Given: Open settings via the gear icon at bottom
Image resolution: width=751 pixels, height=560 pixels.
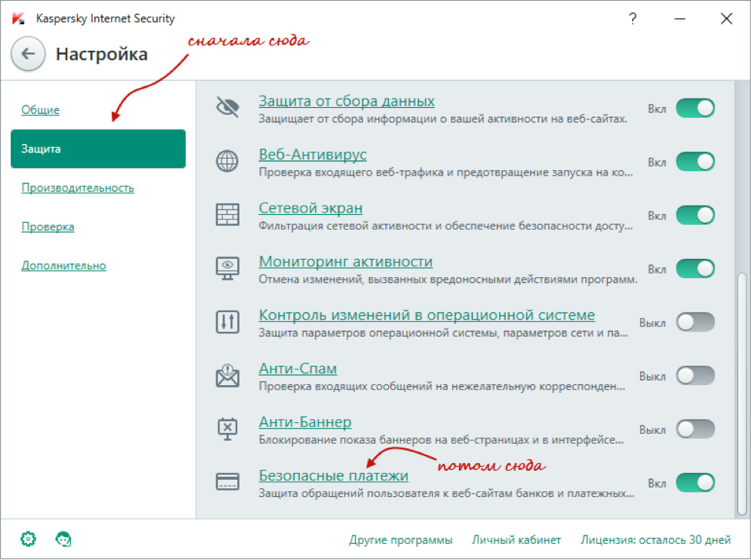Looking at the screenshot, I should pos(28,539).
